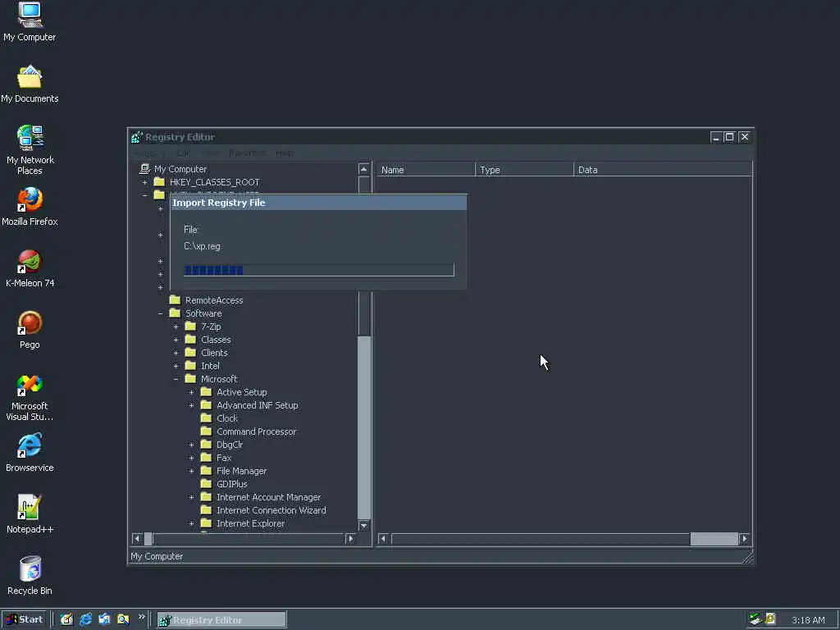Expand the Fax key

[x=191, y=458]
